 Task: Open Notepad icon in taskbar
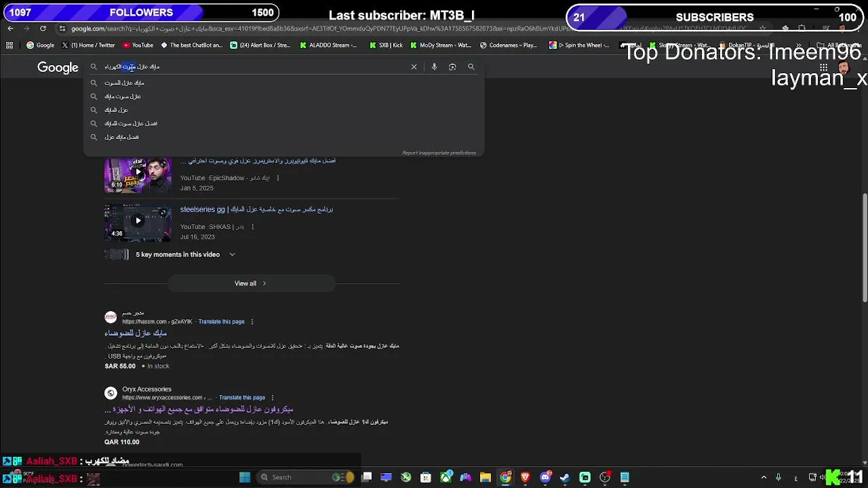tap(625, 477)
